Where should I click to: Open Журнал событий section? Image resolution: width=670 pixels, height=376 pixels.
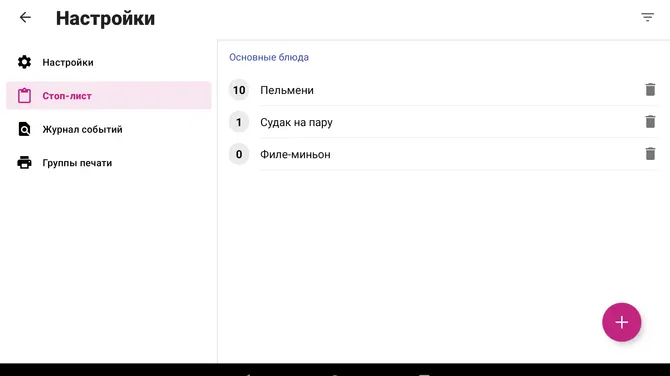109,129
